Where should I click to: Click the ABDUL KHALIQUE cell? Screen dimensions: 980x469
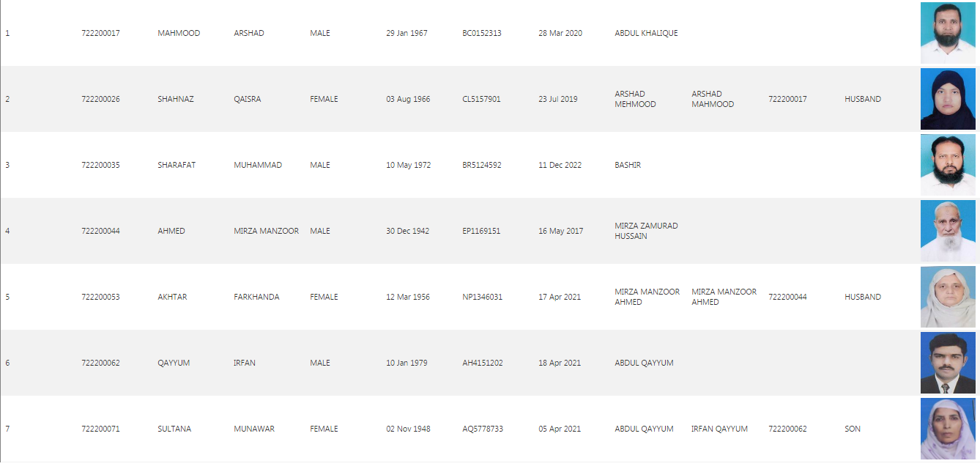pos(646,33)
